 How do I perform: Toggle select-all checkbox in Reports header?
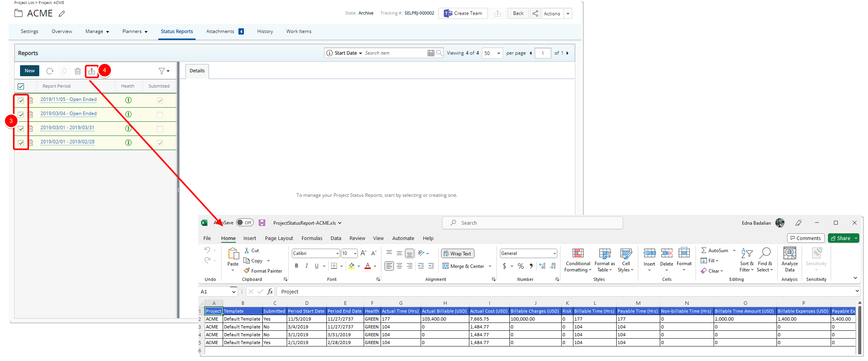pyautogui.click(x=21, y=86)
